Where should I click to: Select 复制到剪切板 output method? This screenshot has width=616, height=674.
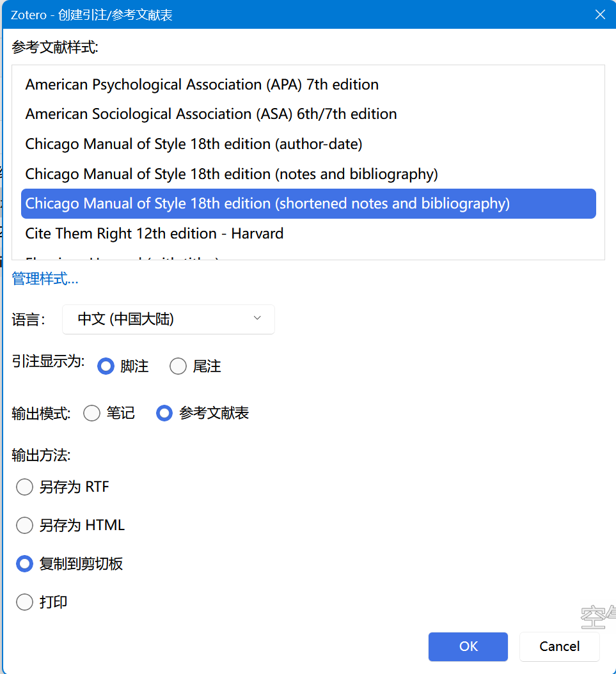pos(25,564)
